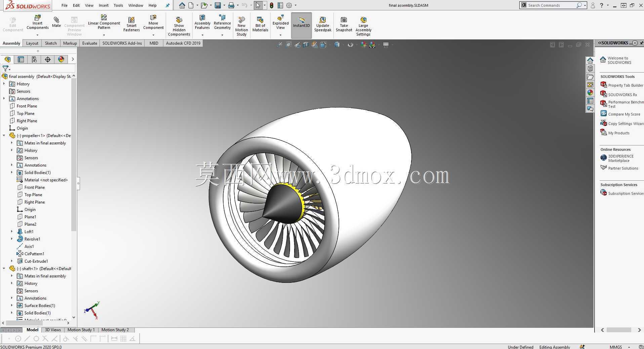This screenshot has width=644, height=349.
Task: Expand the Loft1 feature
Action: point(12,232)
